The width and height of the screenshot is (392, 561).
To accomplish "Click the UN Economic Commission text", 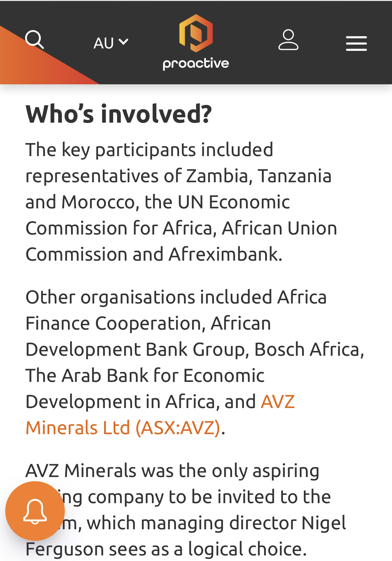I will (x=233, y=202).
